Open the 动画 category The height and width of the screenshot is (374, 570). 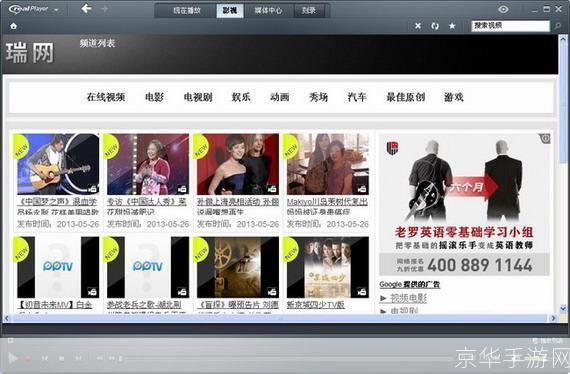point(280,97)
